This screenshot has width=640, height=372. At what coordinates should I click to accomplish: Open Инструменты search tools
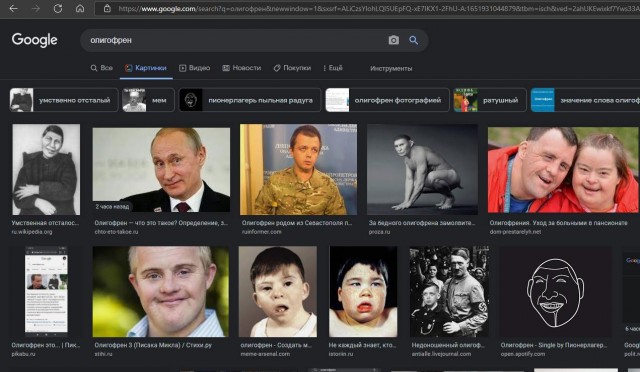click(x=391, y=68)
